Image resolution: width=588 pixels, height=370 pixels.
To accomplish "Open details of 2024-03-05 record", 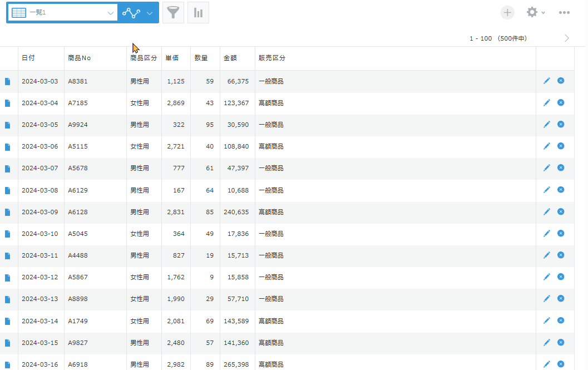I will (x=8, y=125).
